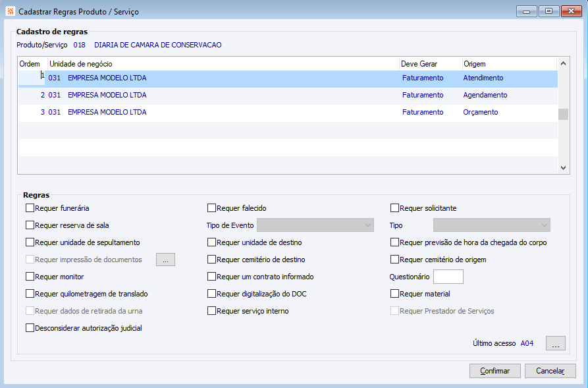Check Requer cemitério de origem
Image resolution: width=588 pixels, height=388 pixels.
[394, 260]
